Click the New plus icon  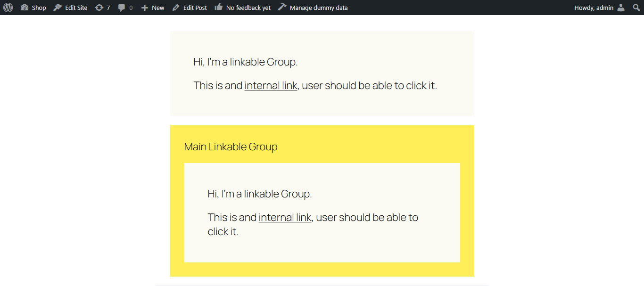point(145,8)
